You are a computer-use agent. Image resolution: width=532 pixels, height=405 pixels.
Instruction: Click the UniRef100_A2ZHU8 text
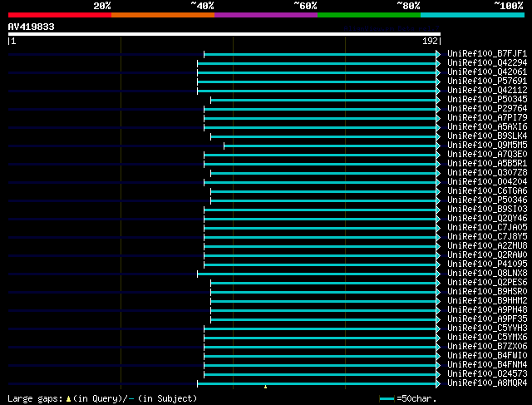pos(487,246)
